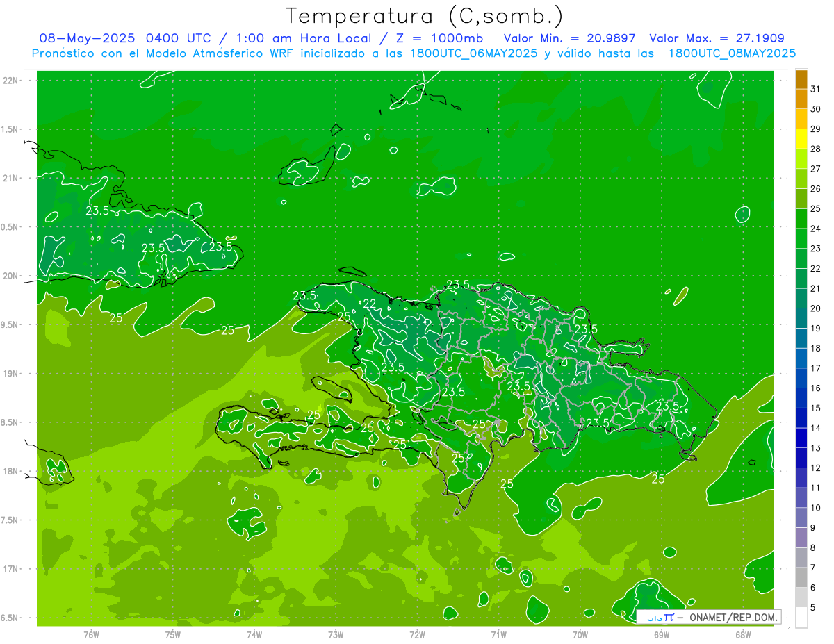Click the "70W" longitude axis label

[x=580, y=634]
